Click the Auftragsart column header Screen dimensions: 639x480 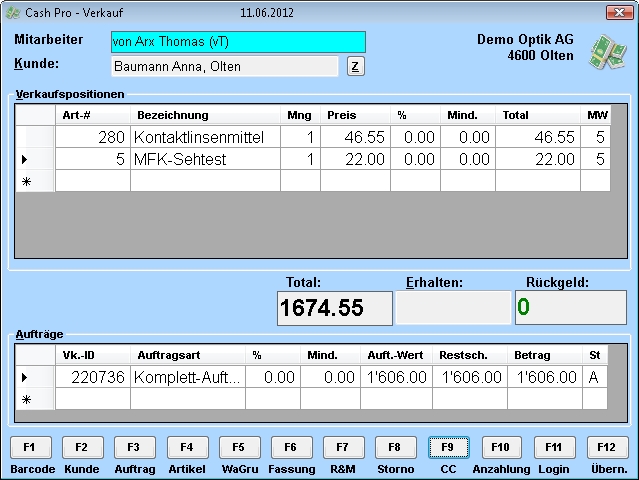point(188,355)
